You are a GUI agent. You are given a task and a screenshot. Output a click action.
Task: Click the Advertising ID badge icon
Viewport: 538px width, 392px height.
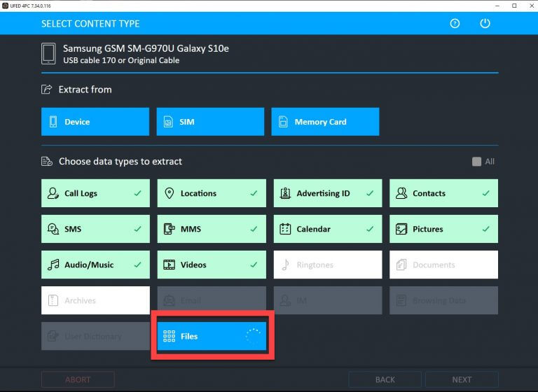285,193
